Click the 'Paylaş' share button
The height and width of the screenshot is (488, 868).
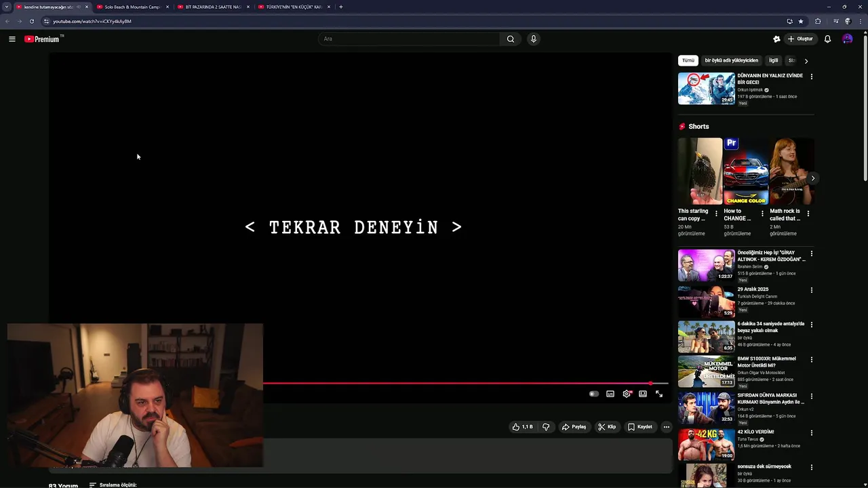(x=574, y=427)
